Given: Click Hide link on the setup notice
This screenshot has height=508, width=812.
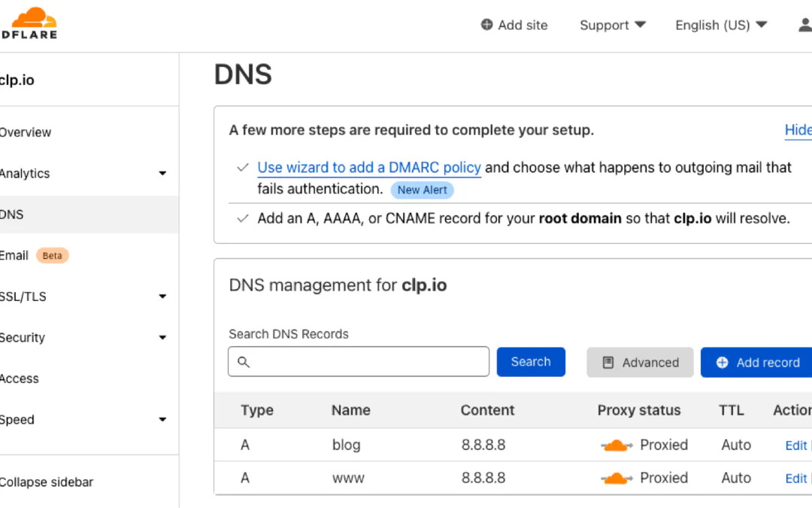Looking at the screenshot, I should click(798, 129).
